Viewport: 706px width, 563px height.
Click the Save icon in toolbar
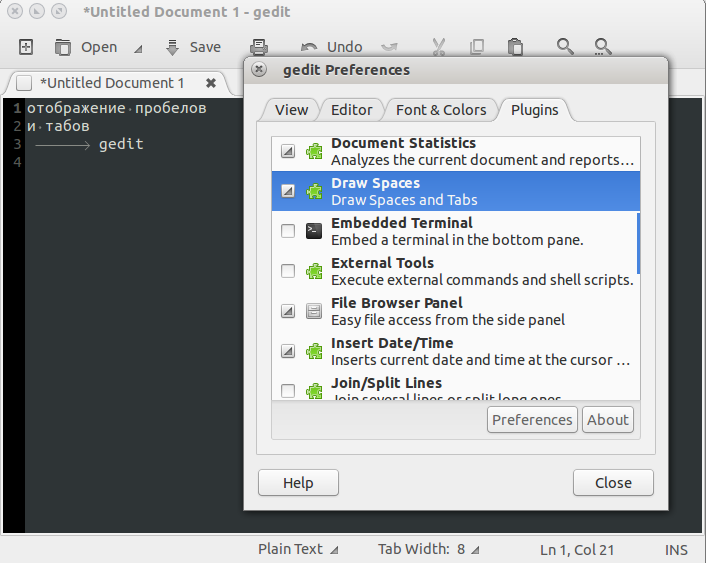172,47
